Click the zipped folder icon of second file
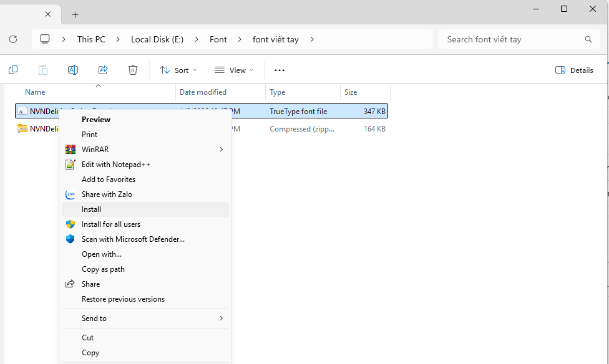The height and width of the screenshot is (364, 609). (x=22, y=129)
